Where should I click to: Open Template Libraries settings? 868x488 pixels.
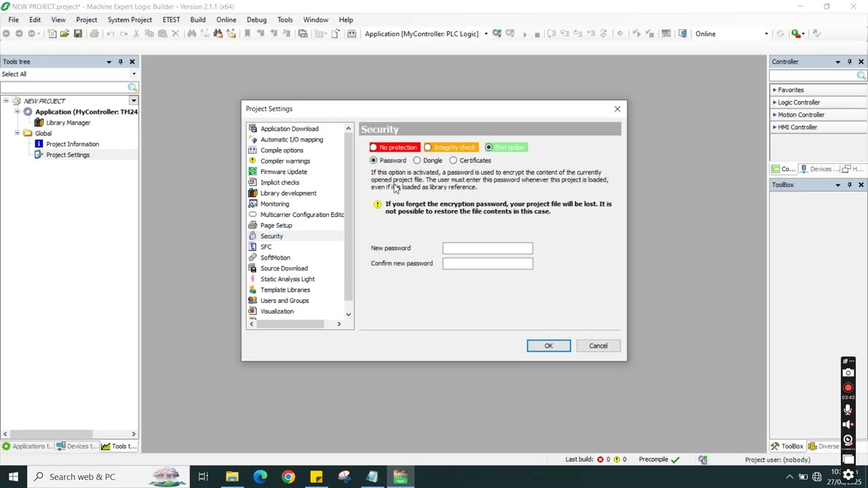pos(285,290)
